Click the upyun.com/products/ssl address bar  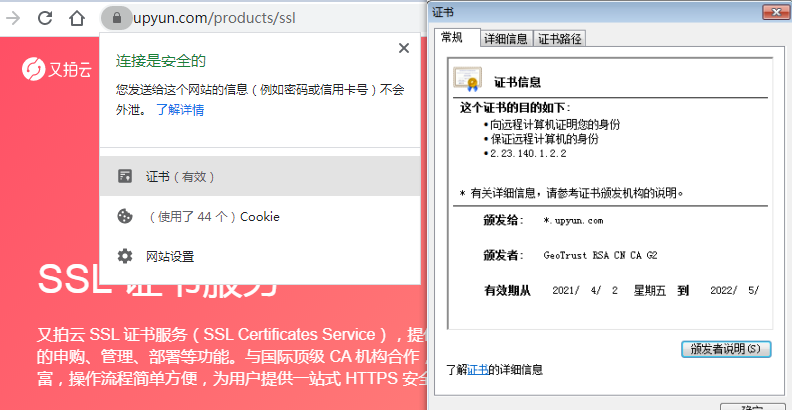[214, 18]
